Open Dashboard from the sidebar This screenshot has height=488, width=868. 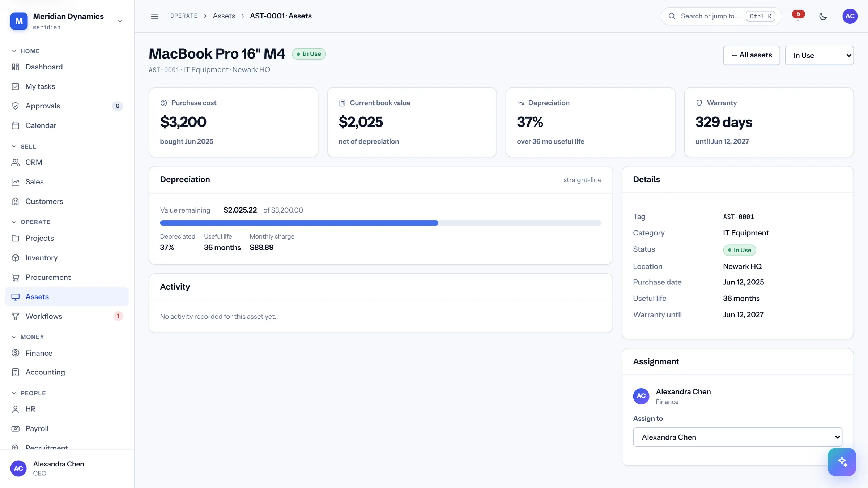(x=67, y=67)
